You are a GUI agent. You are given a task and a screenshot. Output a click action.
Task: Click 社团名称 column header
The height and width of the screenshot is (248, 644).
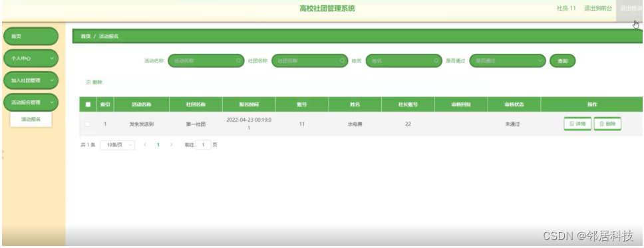tap(196, 104)
